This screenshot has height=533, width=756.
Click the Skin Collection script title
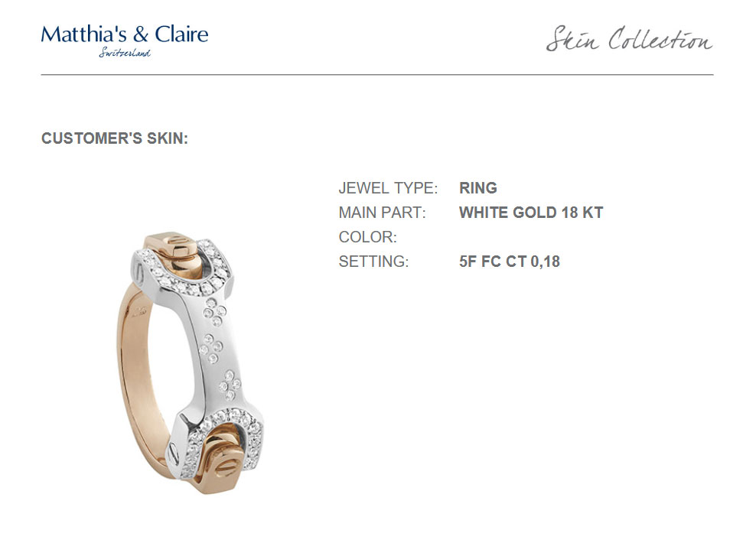point(629,38)
